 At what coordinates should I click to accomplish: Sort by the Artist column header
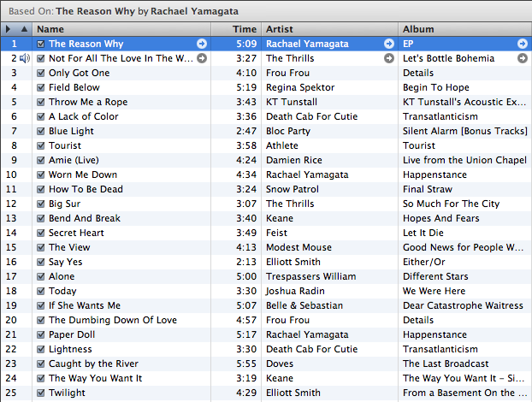tap(330, 29)
